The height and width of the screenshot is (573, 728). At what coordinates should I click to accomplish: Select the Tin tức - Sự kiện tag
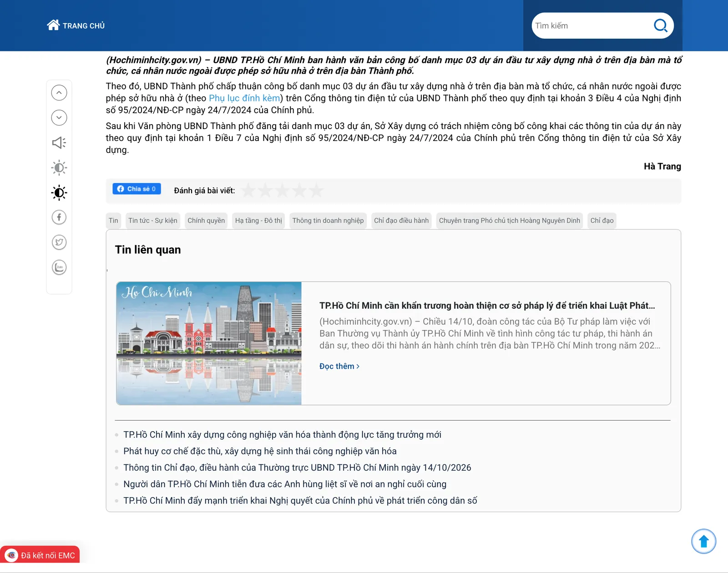click(153, 221)
